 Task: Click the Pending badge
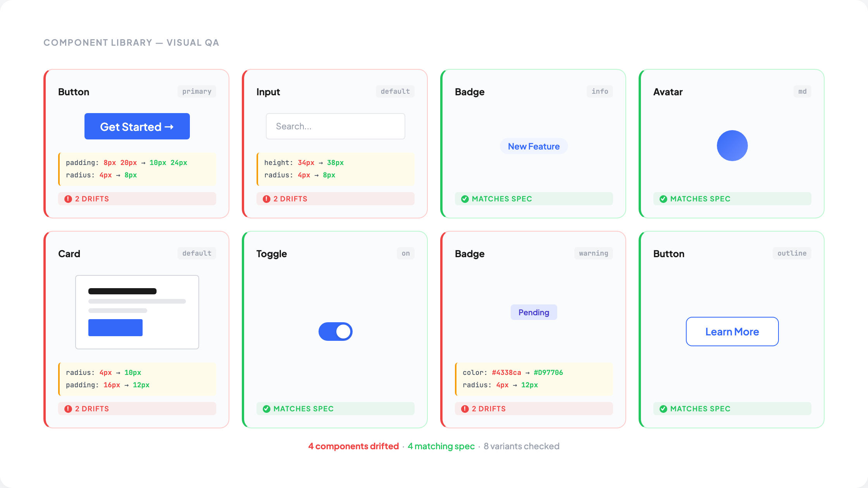coord(534,312)
